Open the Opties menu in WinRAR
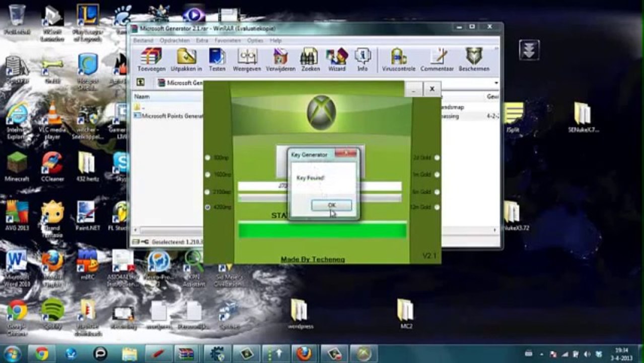 (255, 40)
